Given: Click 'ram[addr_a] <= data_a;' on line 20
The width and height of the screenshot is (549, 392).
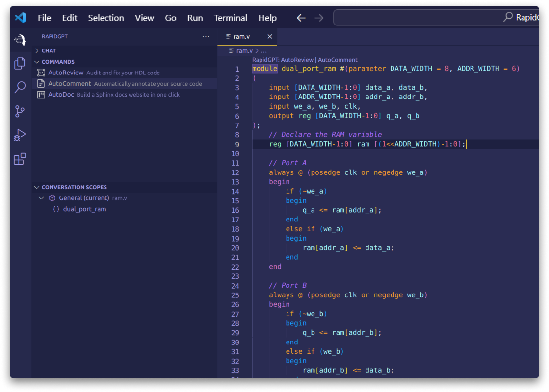Looking at the screenshot, I should point(348,248).
